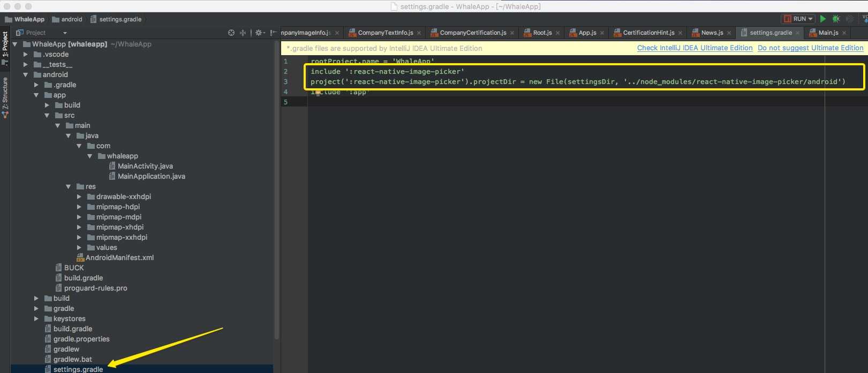Close the CompanyTextInfo.js tab
The image size is (868, 373).
click(x=419, y=33)
